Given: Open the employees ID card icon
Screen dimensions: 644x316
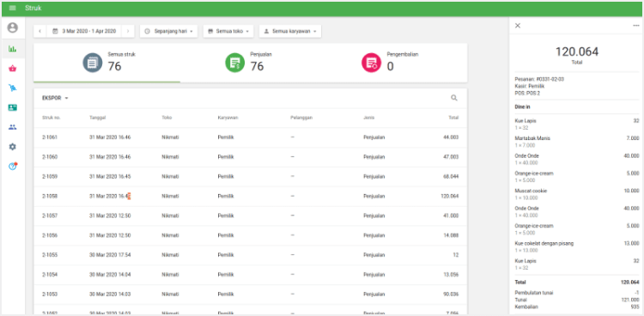Looking at the screenshot, I should (13, 107).
